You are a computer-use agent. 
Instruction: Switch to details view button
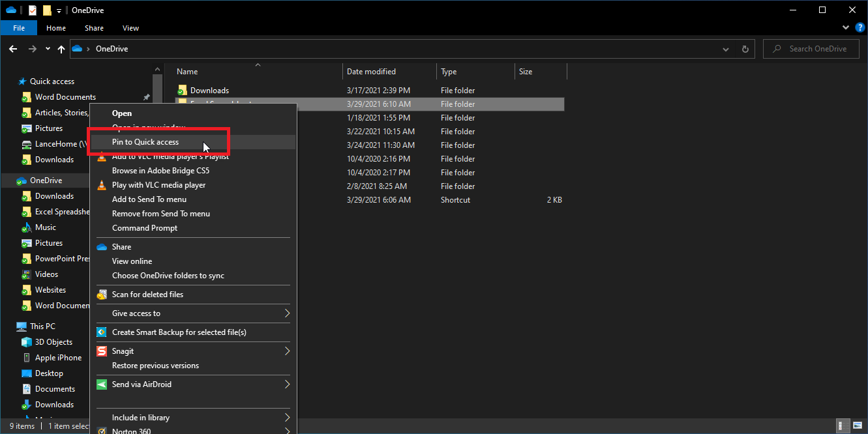[844, 426]
